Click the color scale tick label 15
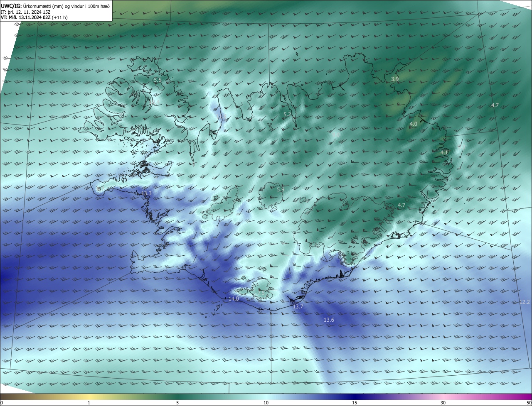 [355, 403]
